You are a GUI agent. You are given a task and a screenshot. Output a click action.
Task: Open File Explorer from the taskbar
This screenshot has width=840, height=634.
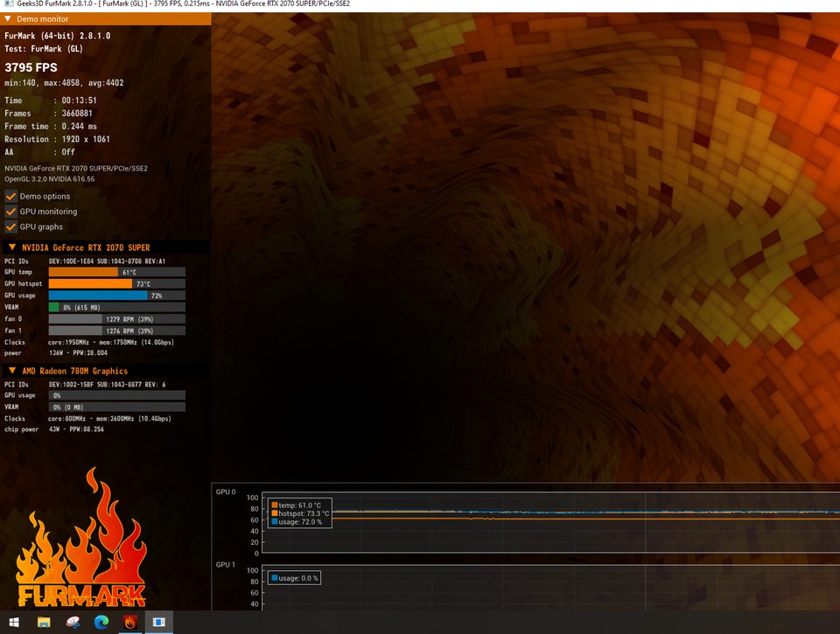click(44, 623)
